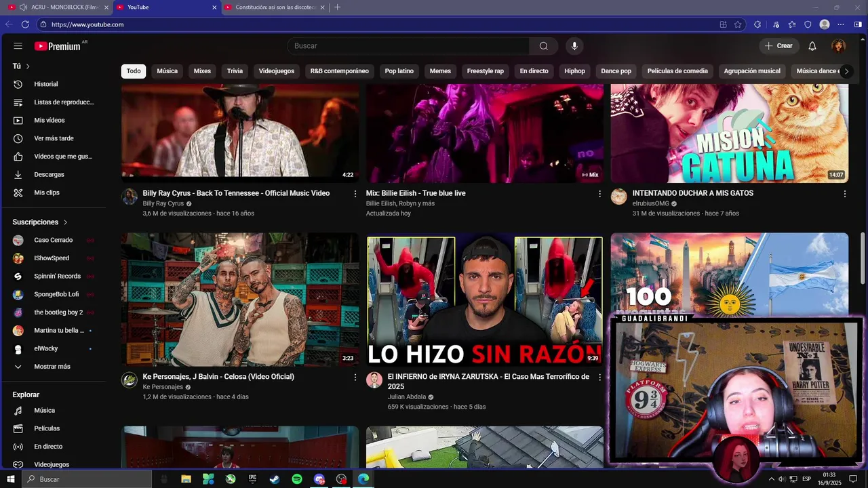Click the search magnifier button
The height and width of the screenshot is (488, 868).
544,46
